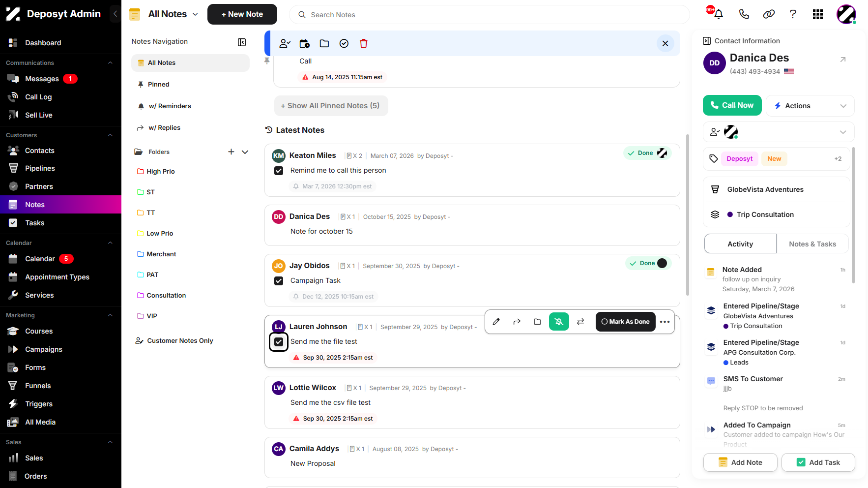868x488 pixels.
Task: Click Show All Pinned Notes (5)
Action: (331, 106)
